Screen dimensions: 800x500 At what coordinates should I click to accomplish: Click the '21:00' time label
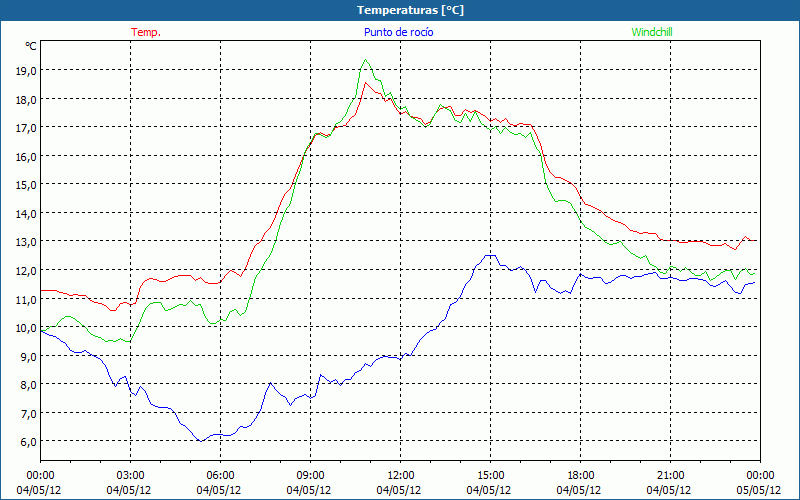tap(670, 476)
